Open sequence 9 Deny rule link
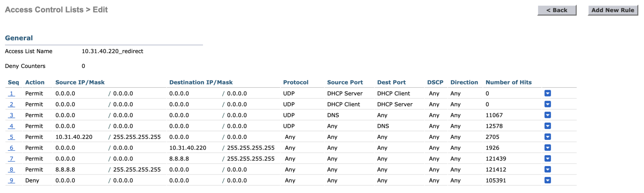This screenshot has height=193, width=644. tap(11, 180)
